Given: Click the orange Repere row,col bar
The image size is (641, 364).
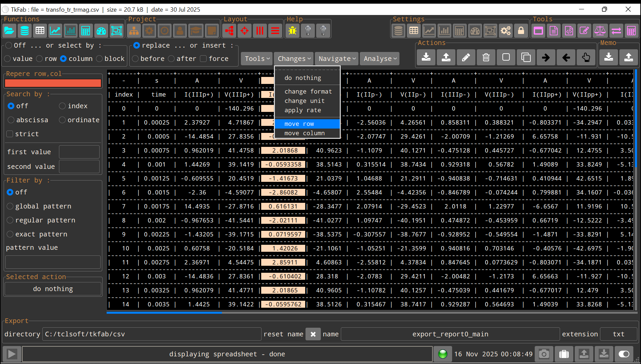Looking at the screenshot, I should point(53,83).
